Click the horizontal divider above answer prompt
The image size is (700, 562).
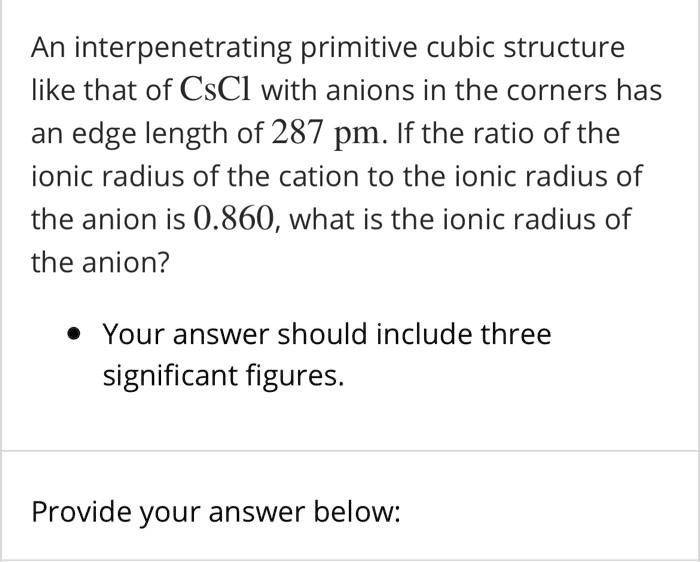[350, 451]
